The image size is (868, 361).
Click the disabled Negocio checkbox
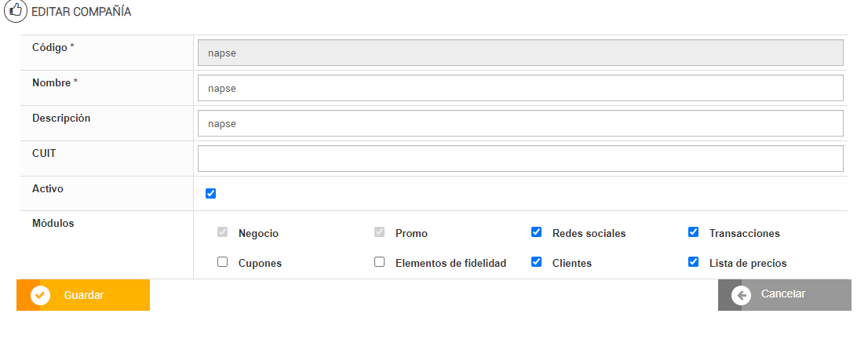tap(222, 232)
